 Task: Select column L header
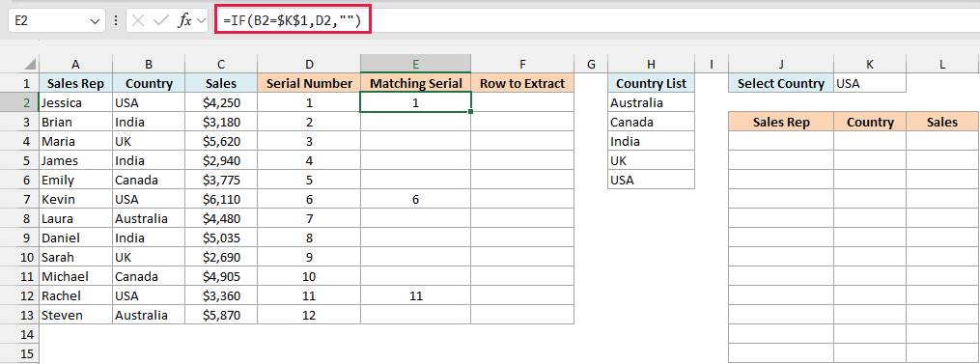click(x=942, y=64)
